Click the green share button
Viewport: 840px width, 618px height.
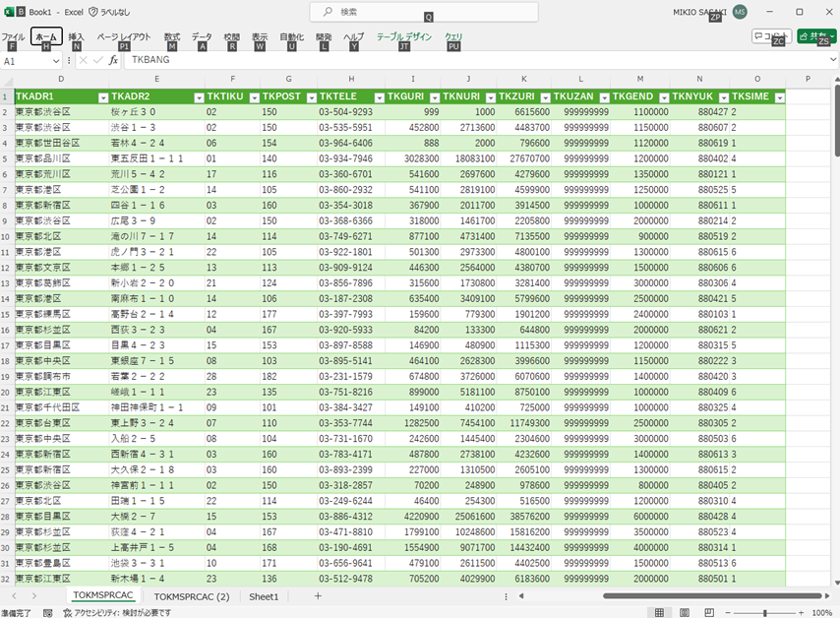(x=817, y=35)
